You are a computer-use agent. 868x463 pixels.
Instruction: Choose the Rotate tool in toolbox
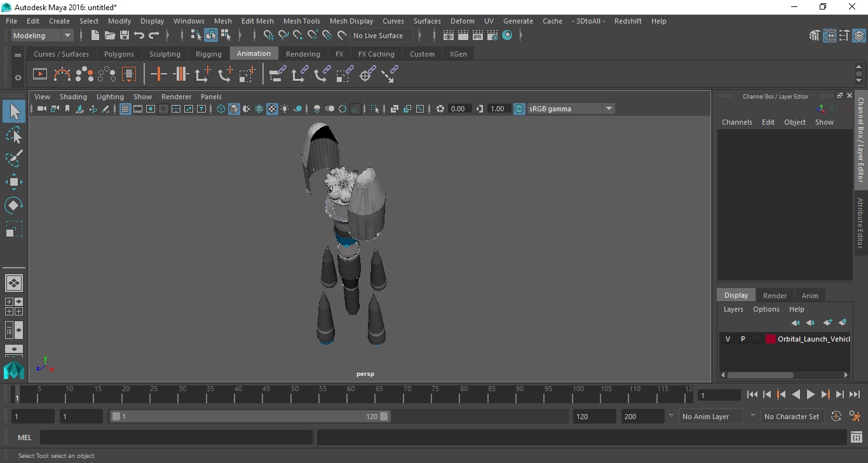(x=14, y=205)
